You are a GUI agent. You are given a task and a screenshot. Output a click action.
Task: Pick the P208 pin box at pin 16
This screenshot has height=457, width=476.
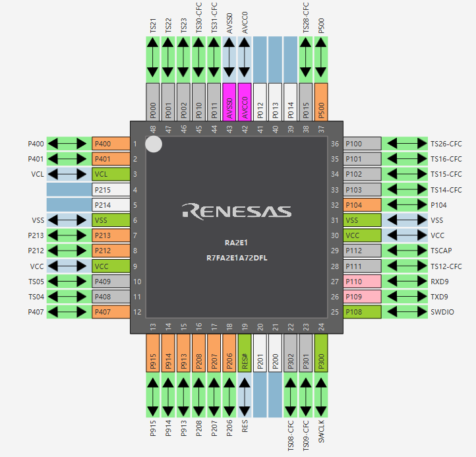[x=198, y=353]
